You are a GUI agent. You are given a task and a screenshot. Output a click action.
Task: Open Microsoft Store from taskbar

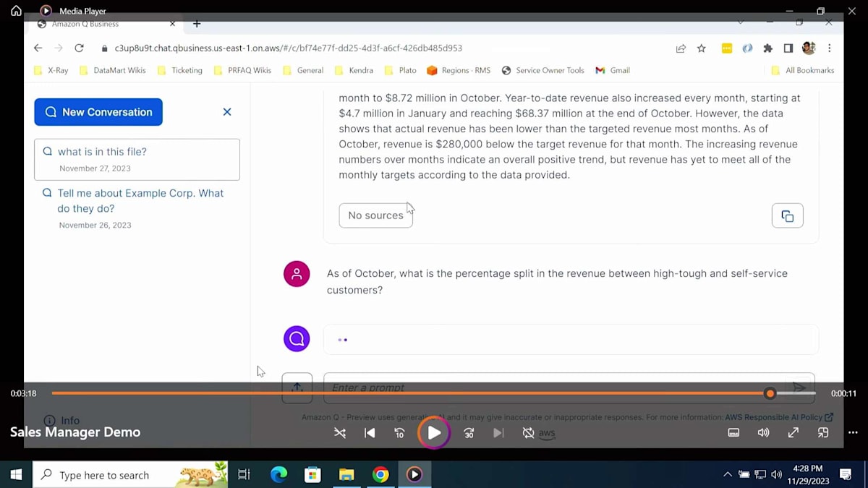[x=312, y=475]
